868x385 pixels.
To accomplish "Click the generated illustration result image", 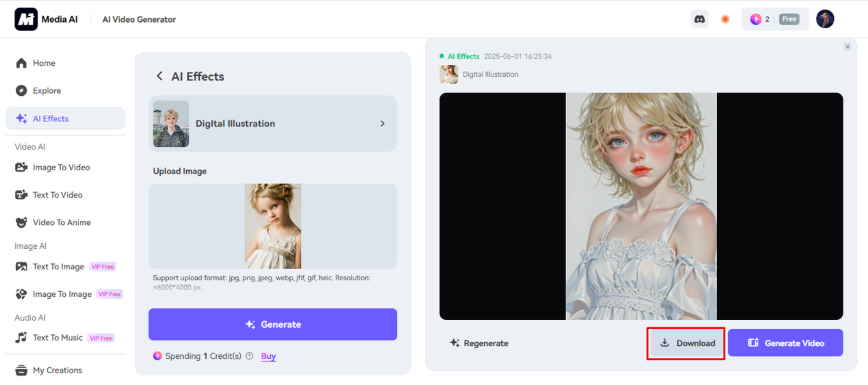I will 641,206.
